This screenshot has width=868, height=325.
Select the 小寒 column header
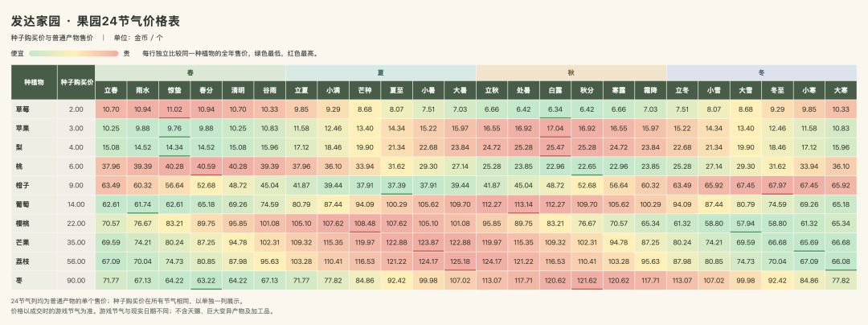point(809,90)
